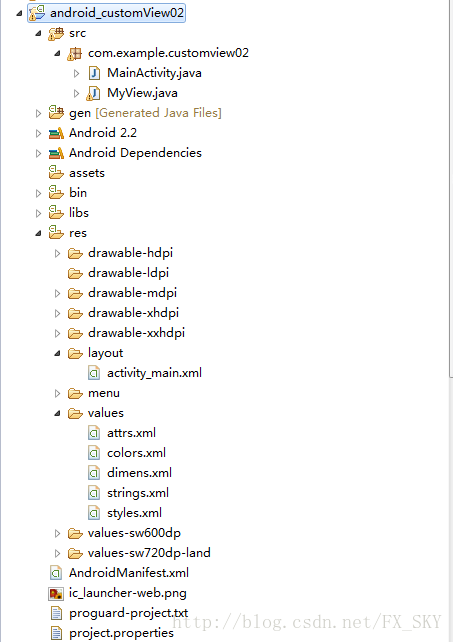Click the attrs.xml file icon
This screenshot has height=642, width=453.
pos(94,433)
